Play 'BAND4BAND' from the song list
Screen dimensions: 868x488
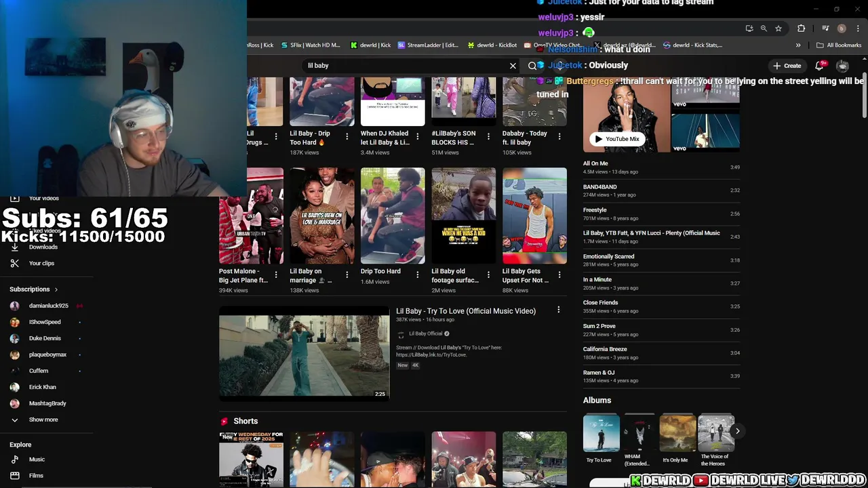point(661,190)
